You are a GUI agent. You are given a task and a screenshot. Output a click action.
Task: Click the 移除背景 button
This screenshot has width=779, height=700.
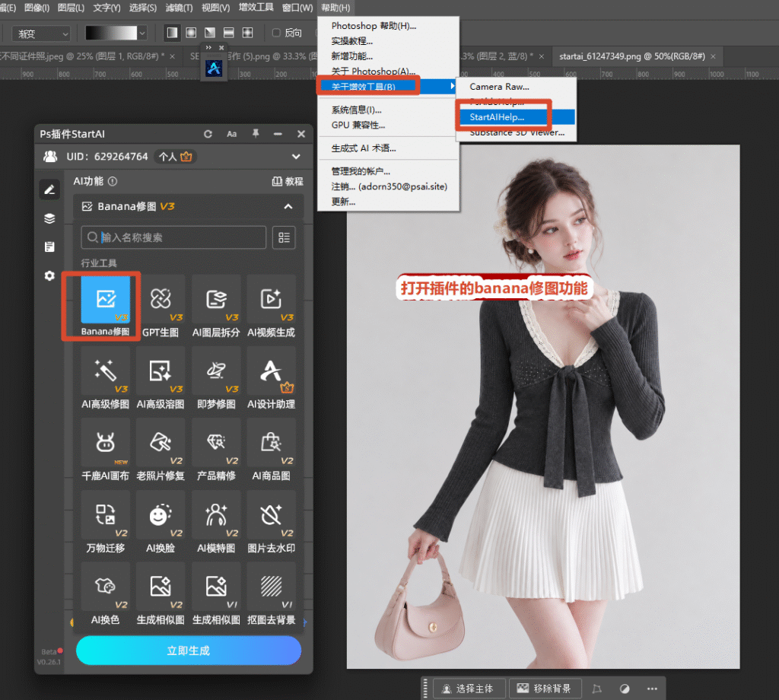coord(545,689)
